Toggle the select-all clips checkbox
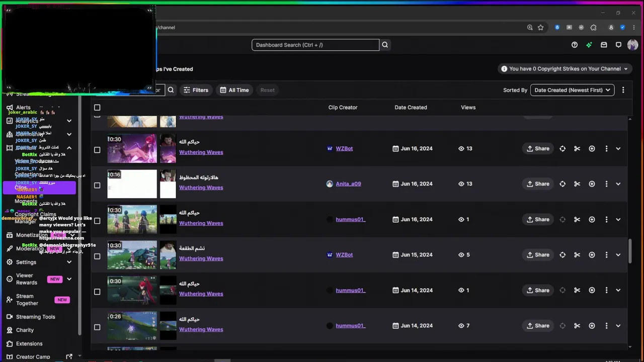The width and height of the screenshot is (644, 362). pyautogui.click(x=97, y=107)
